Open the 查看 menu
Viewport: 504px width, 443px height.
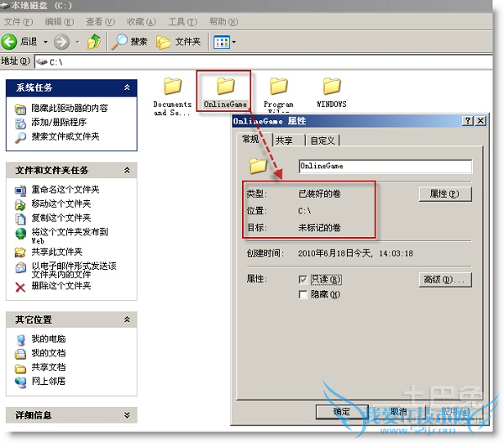(x=100, y=22)
